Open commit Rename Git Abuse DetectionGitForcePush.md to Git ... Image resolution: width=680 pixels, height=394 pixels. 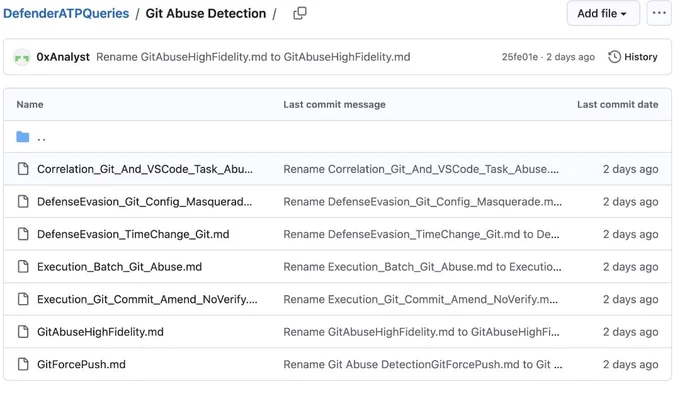pyautogui.click(x=423, y=364)
